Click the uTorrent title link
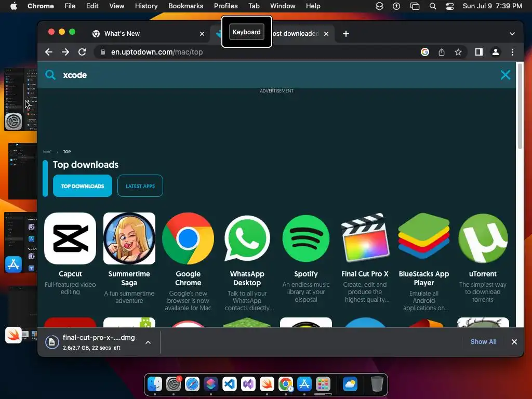This screenshot has width=532, height=399. point(483,274)
